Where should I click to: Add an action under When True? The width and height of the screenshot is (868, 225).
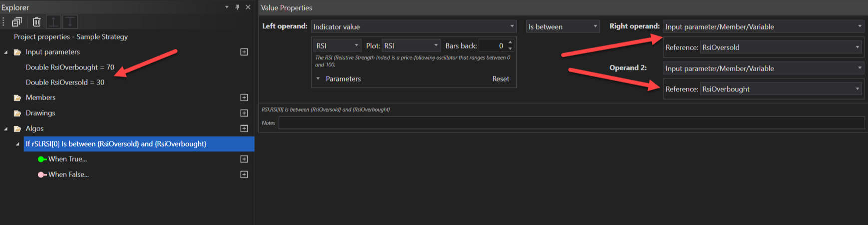coord(244,159)
